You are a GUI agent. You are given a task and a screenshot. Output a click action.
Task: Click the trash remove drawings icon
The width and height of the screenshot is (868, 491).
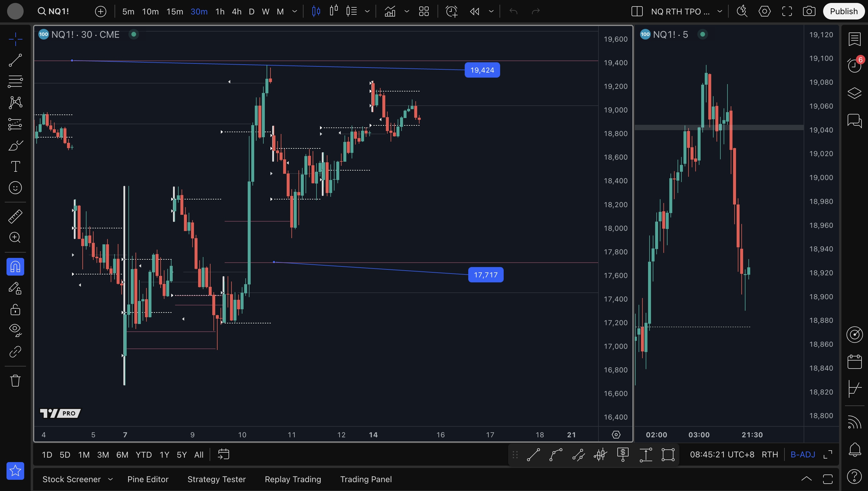[x=15, y=381]
